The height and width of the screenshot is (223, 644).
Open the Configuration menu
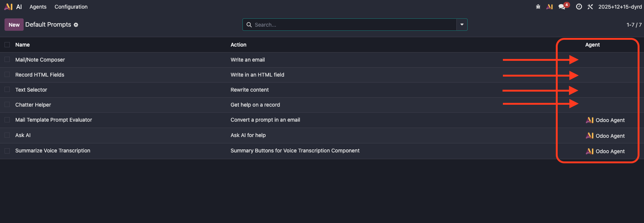71,7
